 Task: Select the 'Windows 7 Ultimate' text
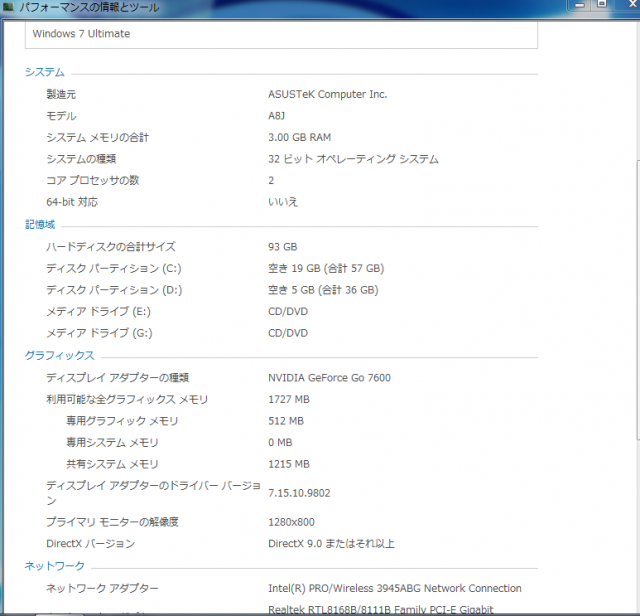coord(81,34)
